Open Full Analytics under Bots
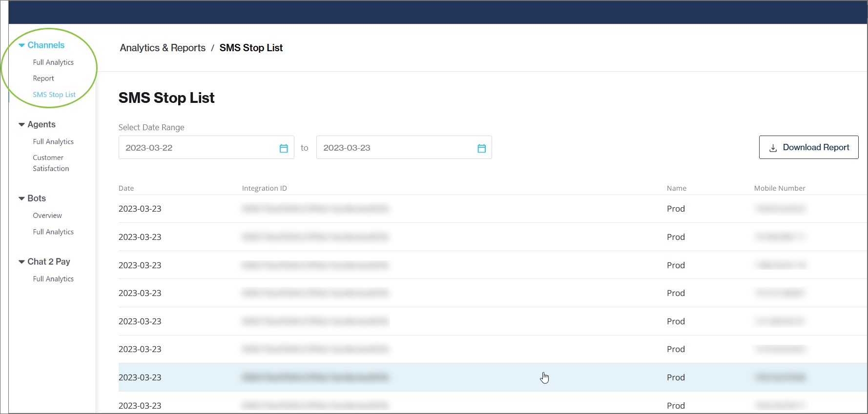 point(53,232)
